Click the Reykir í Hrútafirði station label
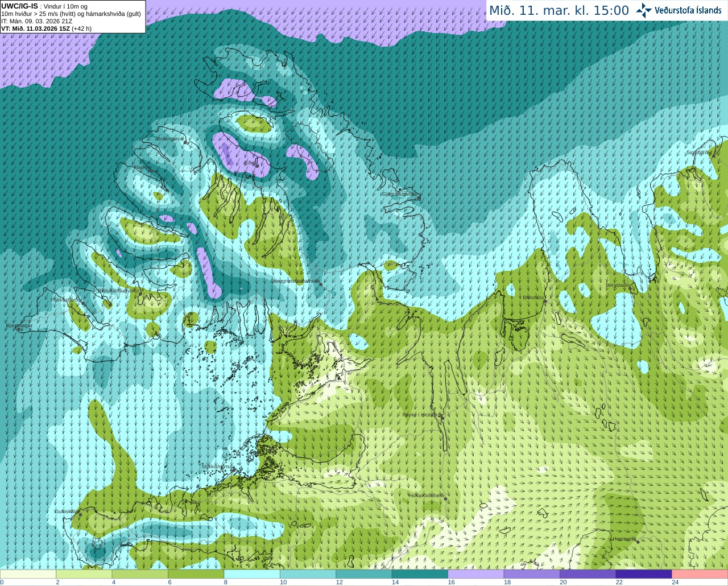The width and height of the screenshot is (728, 586). pos(421,415)
